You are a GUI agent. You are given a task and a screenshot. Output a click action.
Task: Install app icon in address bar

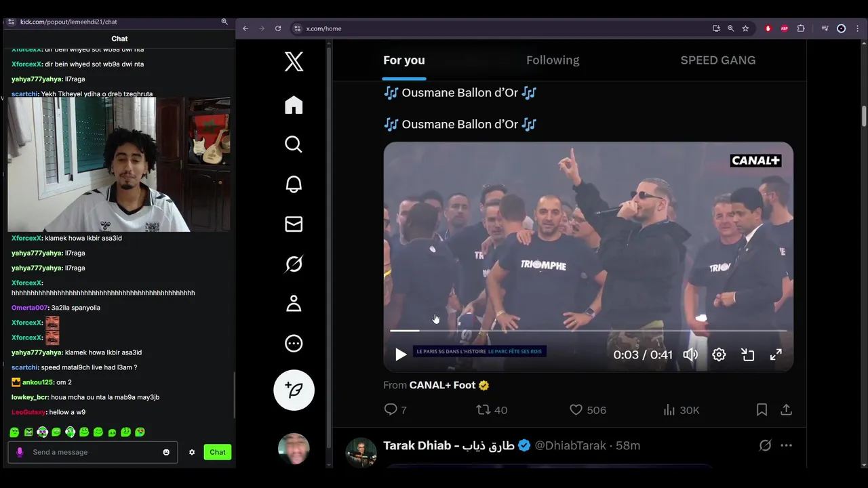tap(716, 28)
